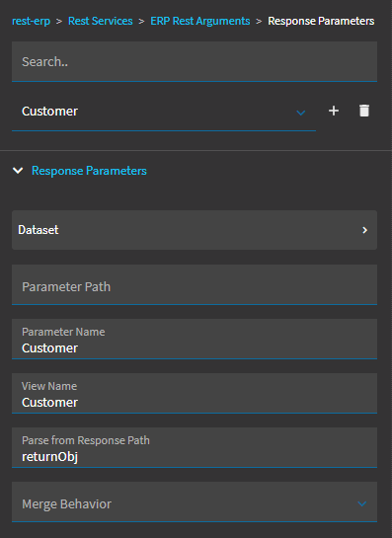Click the trash icon to delete Customer
The image size is (392, 538).
(x=364, y=111)
